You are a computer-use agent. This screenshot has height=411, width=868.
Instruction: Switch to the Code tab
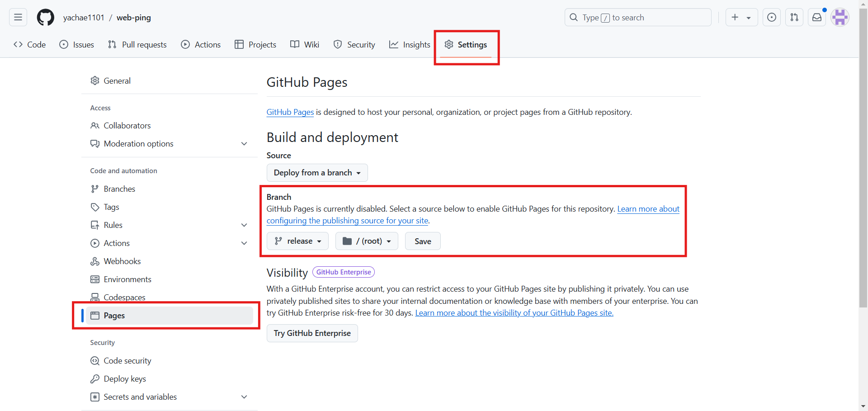[30, 44]
